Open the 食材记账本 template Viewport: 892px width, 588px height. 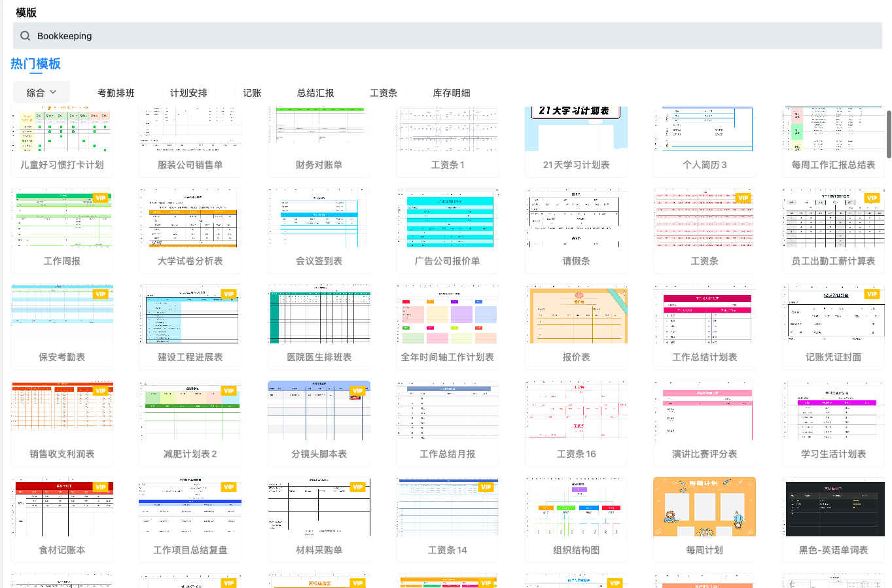point(62,519)
